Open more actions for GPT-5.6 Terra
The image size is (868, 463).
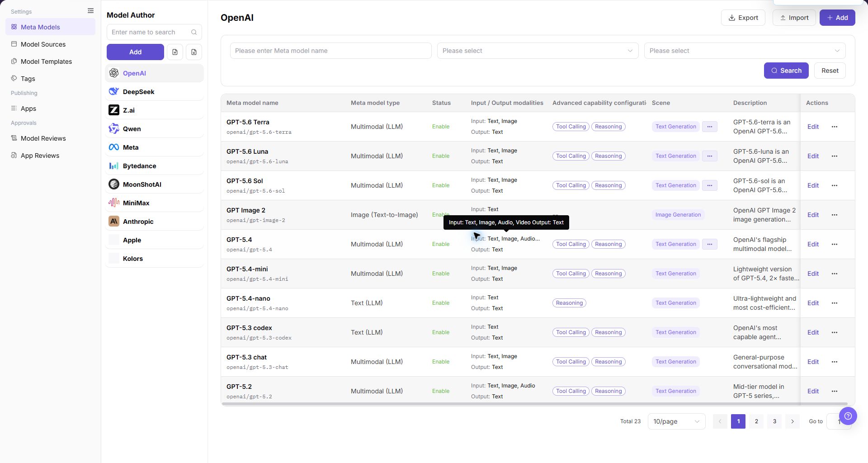click(835, 127)
